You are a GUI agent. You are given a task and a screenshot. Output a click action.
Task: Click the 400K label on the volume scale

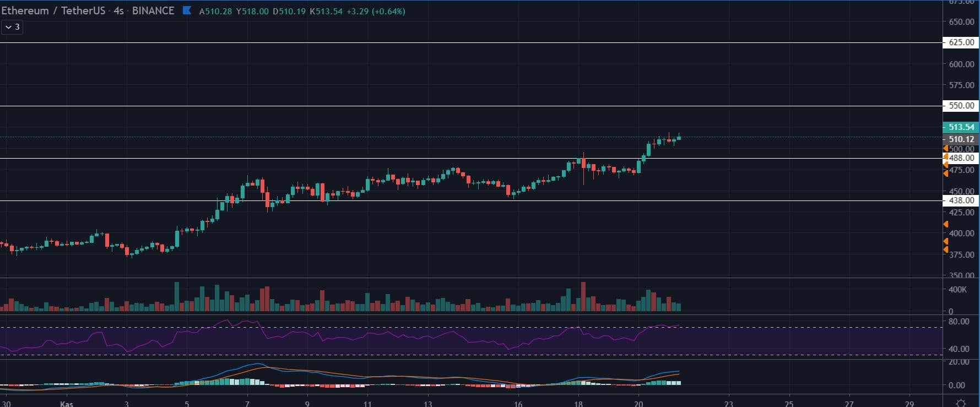click(957, 290)
